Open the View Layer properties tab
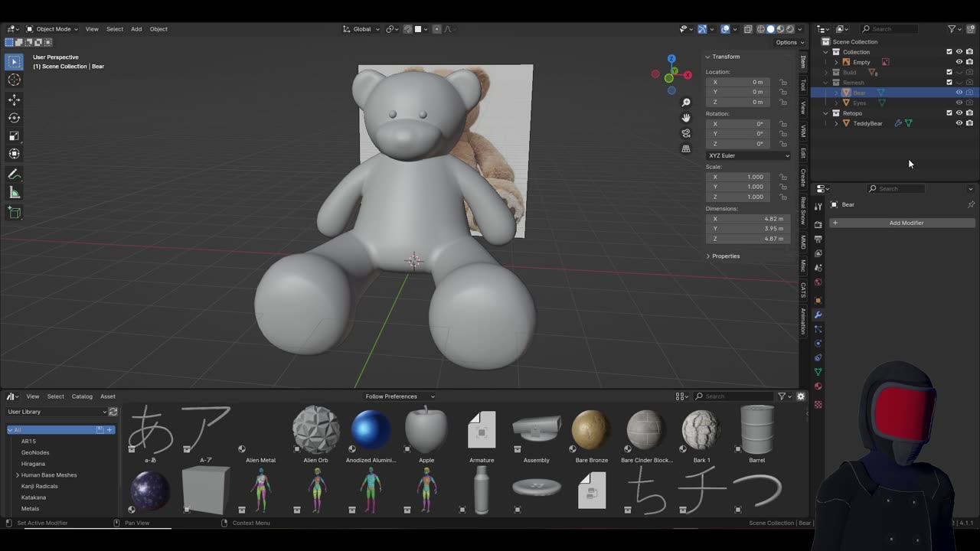Viewport: 980px width, 551px height. tap(818, 253)
